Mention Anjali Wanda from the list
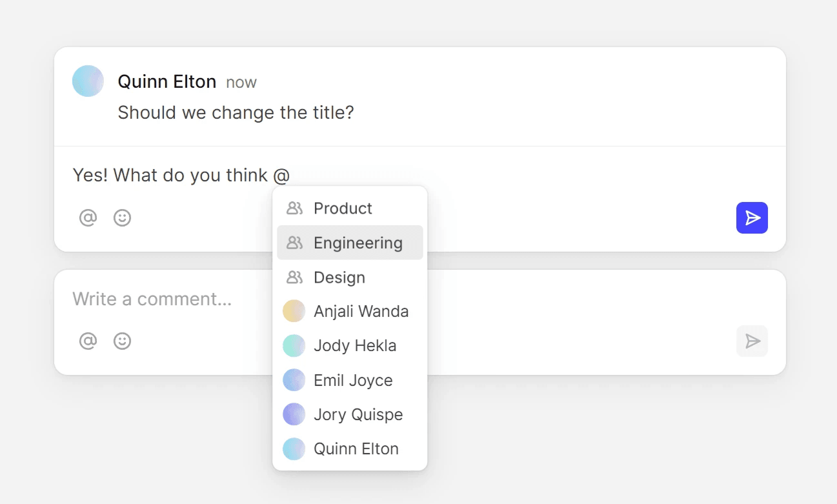 [361, 312]
